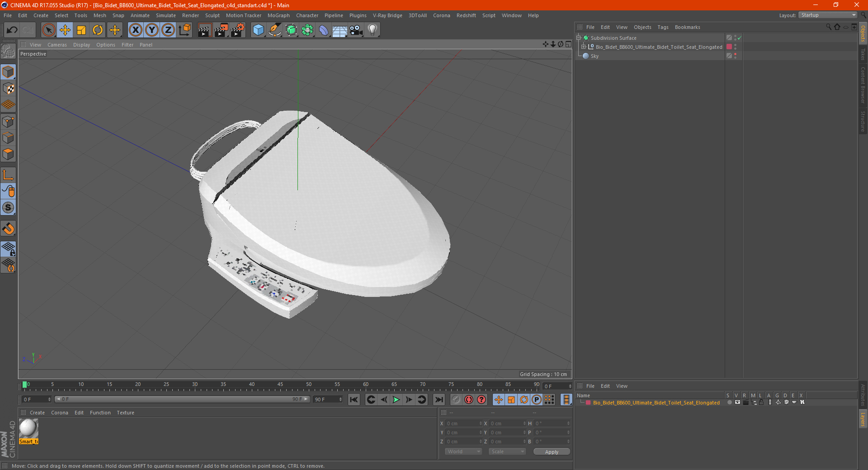Open the material manager Texture menu

tap(125, 413)
